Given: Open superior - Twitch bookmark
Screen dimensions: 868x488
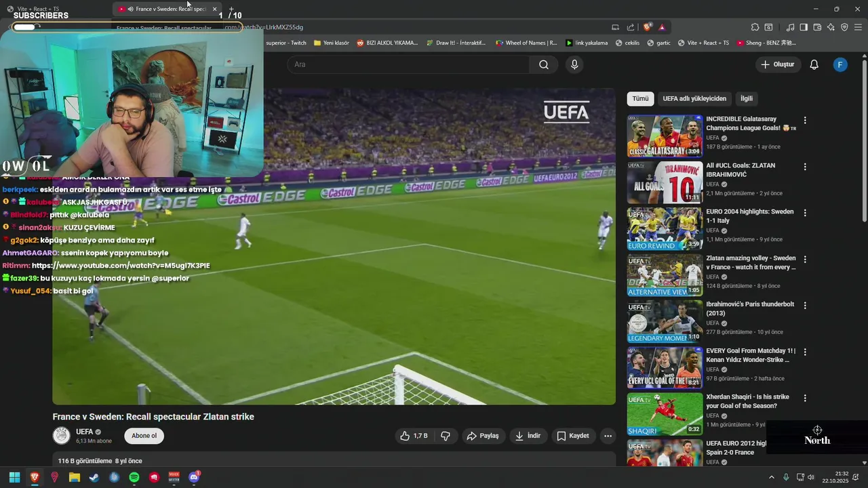Looking at the screenshot, I should [x=285, y=43].
